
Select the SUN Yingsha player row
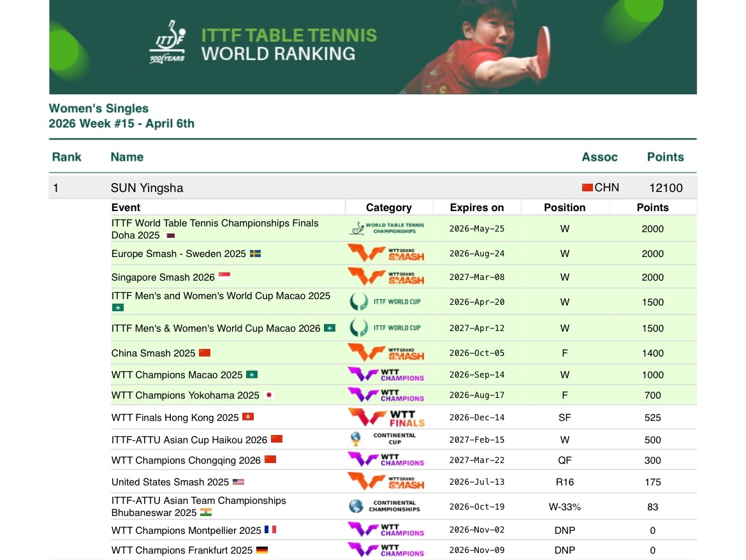click(373, 188)
